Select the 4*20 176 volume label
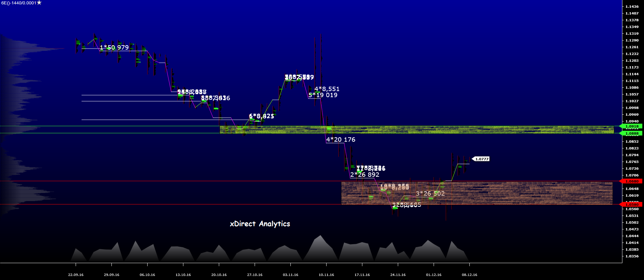The width and height of the screenshot is (644, 280). (340, 140)
